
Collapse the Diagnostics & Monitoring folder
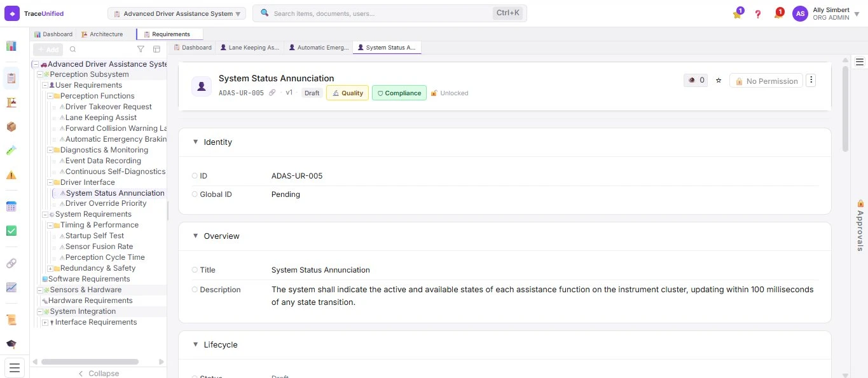50,150
